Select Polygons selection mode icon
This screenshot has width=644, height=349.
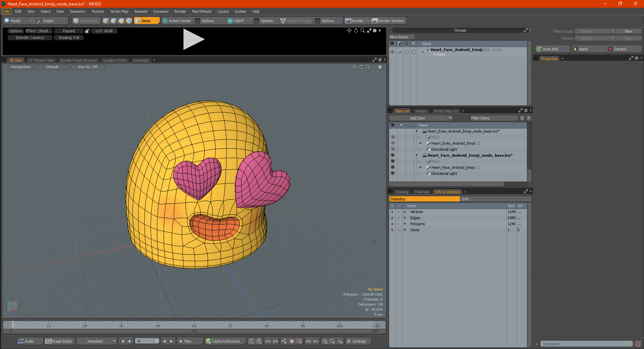tap(121, 21)
